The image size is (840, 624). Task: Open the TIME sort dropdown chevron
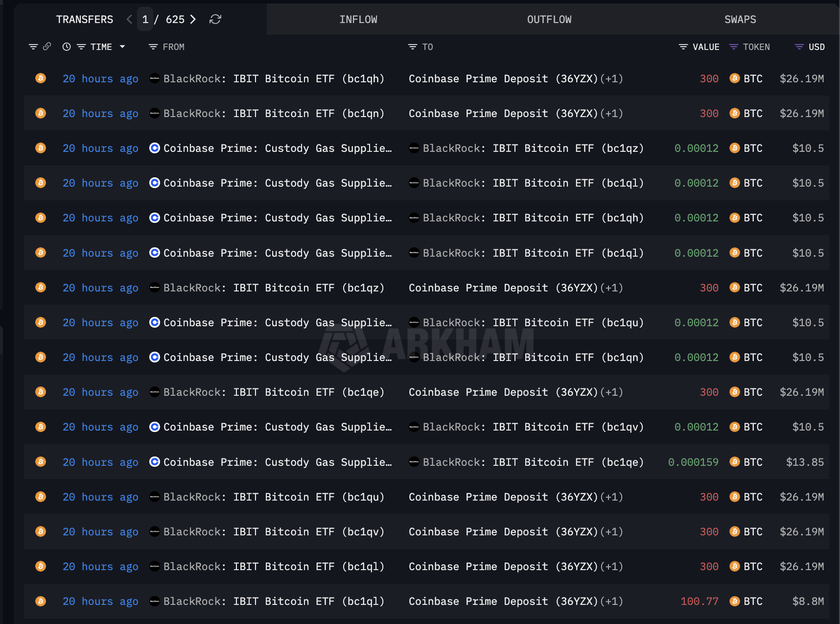[123, 47]
